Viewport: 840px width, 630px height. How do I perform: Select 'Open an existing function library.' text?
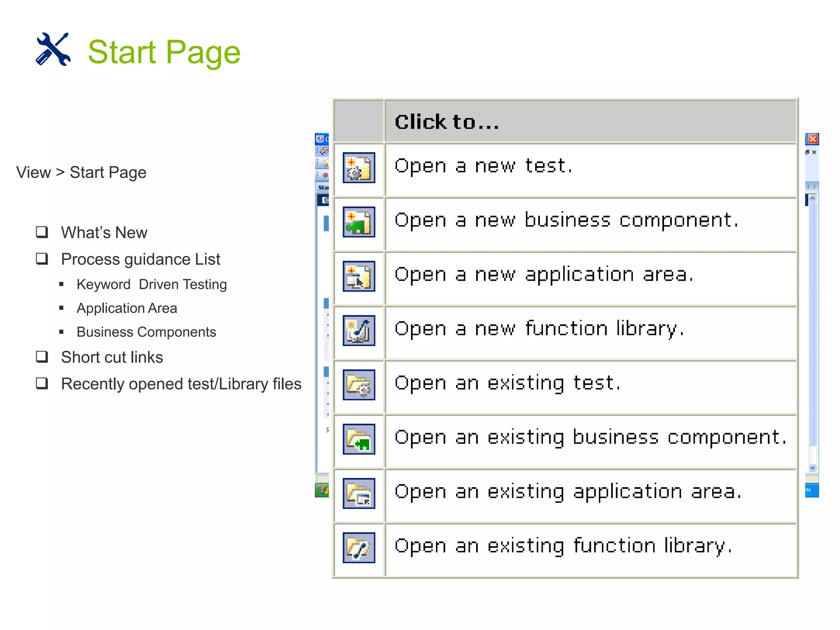click(563, 546)
